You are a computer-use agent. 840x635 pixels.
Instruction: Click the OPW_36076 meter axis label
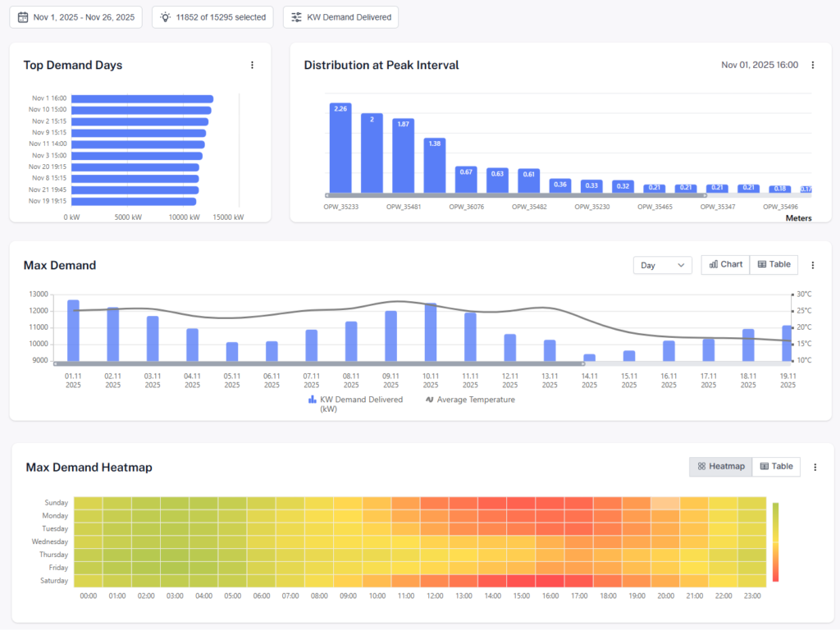(467, 207)
